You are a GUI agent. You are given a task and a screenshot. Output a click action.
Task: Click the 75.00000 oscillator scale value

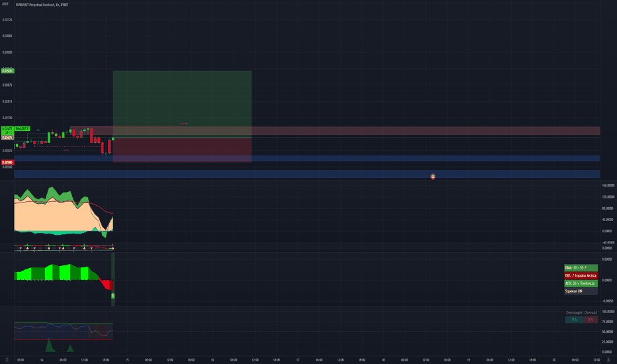pyautogui.click(x=608, y=322)
